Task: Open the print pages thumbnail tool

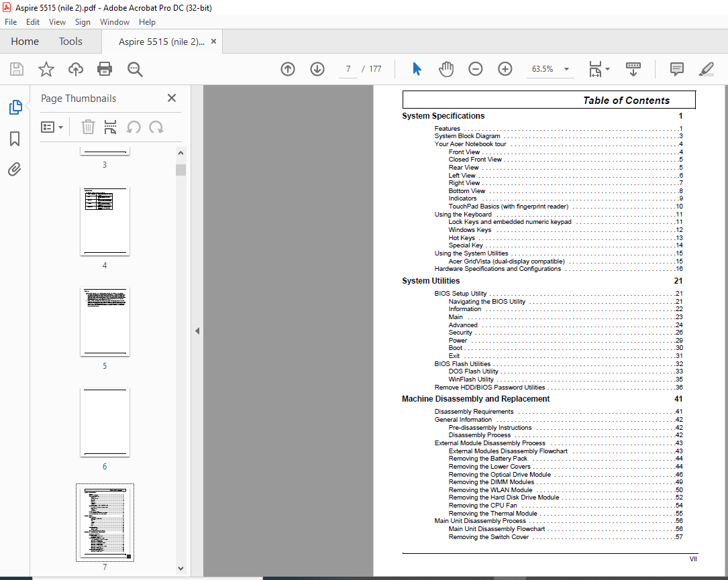Action: coord(111,127)
